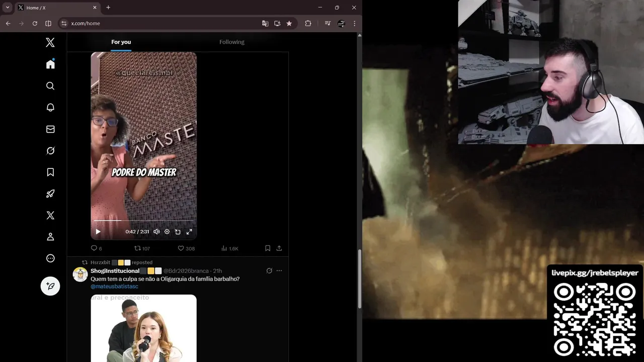644x362 pixels.
Task: Compose a new post button
Action: click(x=50, y=286)
